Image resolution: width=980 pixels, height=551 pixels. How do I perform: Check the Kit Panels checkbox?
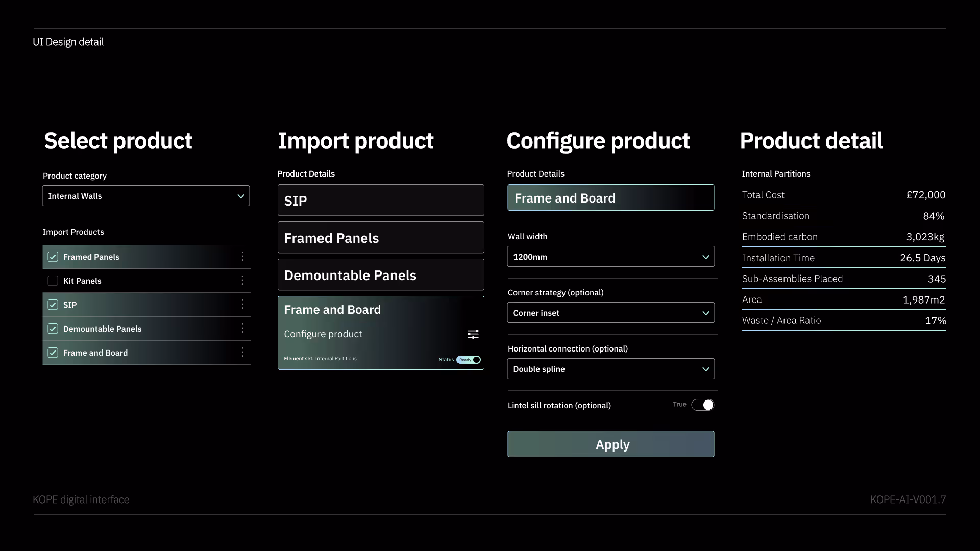pyautogui.click(x=53, y=281)
